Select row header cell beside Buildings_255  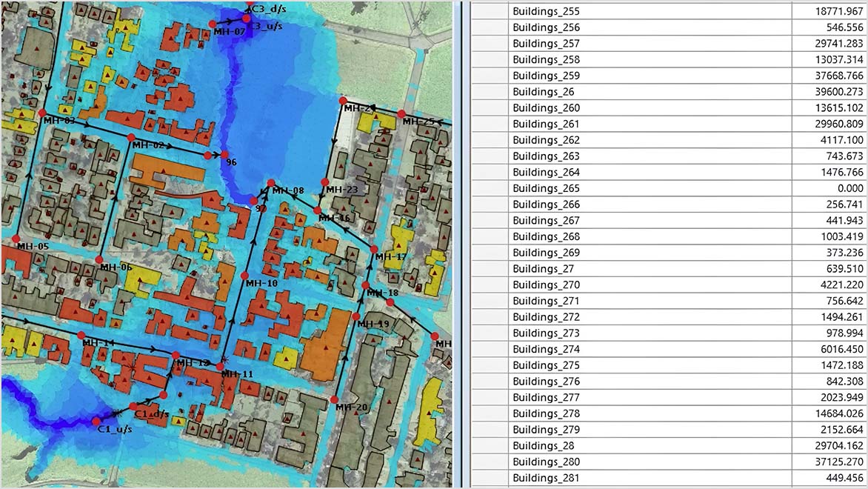[x=490, y=11]
